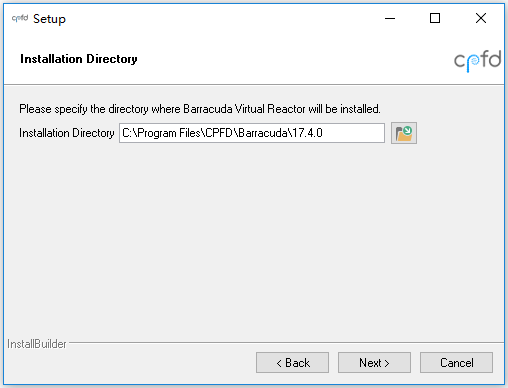Minimize the Setup window
This screenshot has width=508, height=388.
coord(390,18)
